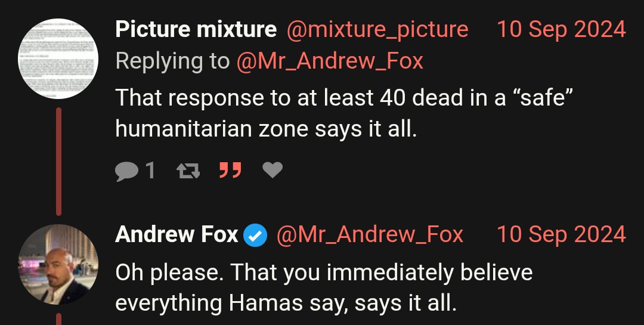
Task: Click the retweet arrows icon
Action: tap(188, 171)
